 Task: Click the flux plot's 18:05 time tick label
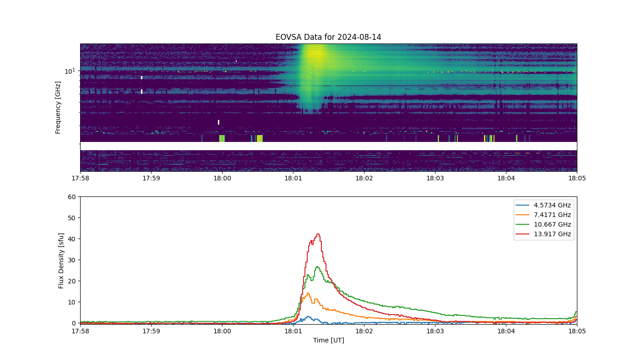click(577, 331)
